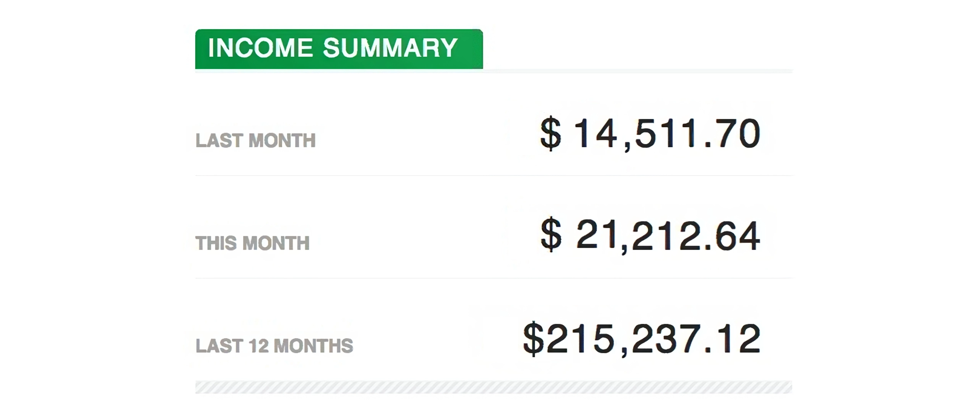Screen dimensions: 980x420
Task: Click the dollar sign before 21,212.64
Action: 551,235
